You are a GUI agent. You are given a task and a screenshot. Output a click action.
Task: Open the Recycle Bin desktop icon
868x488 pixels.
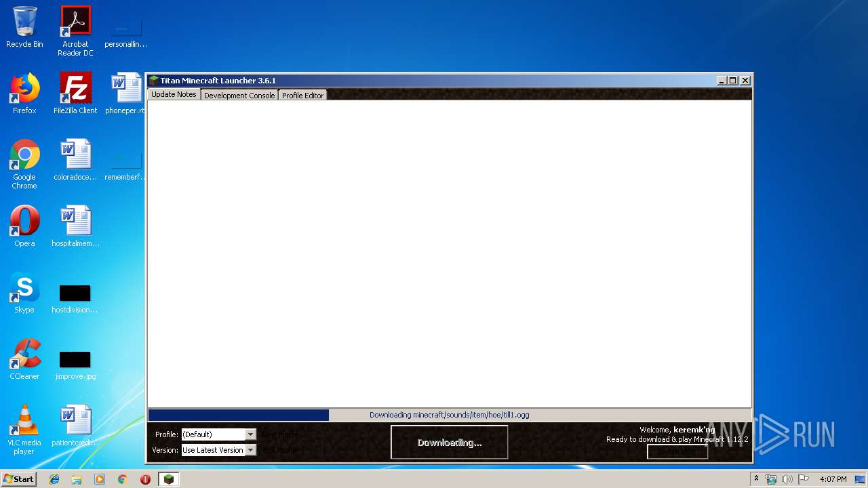pyautogui.click(x=24, y=27)
